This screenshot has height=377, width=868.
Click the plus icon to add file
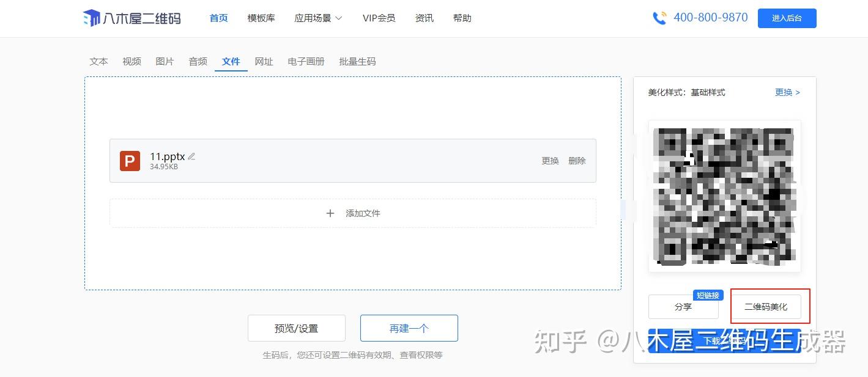pos(330,213)
